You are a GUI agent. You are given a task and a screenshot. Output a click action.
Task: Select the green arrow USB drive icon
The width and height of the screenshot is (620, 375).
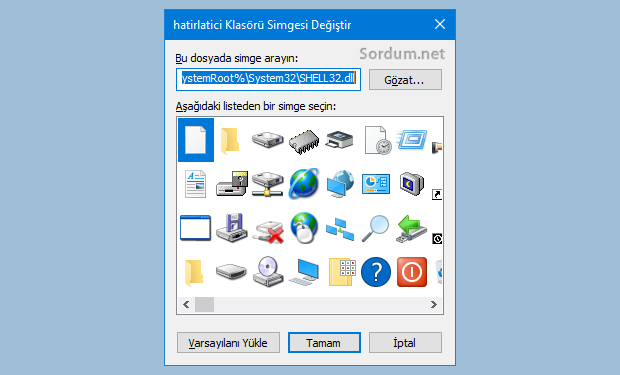(411, 229)
